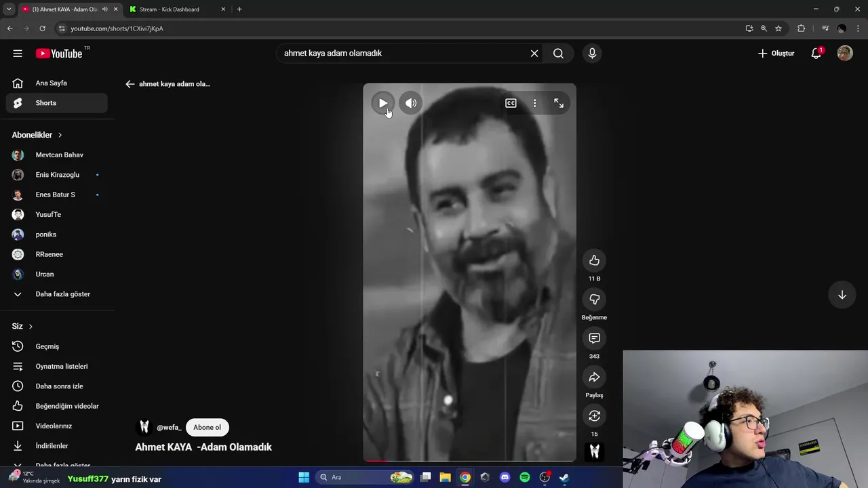The image size is (868, 488).
Task: Open the Chrome extensions puzzle icon
Action: click(x=802, y=28)
